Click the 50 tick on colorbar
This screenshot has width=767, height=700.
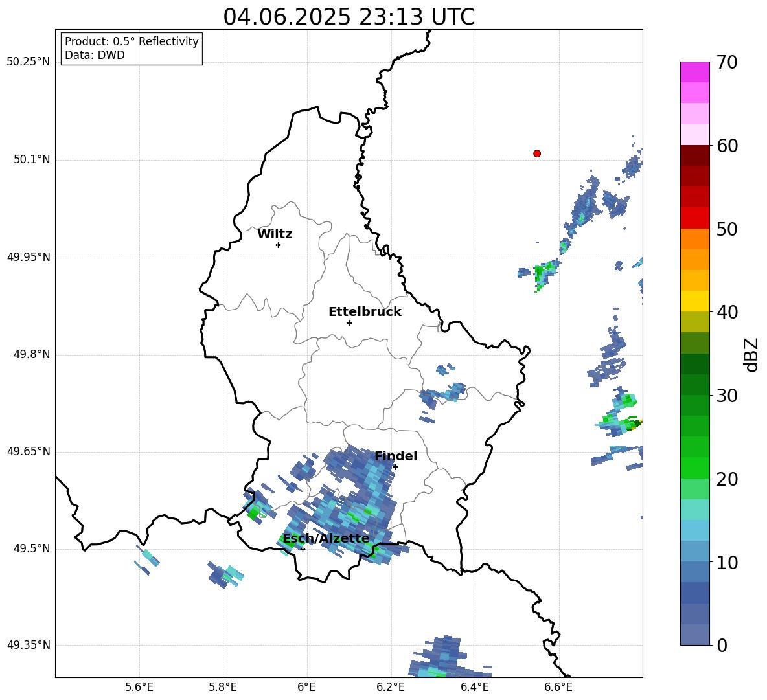tap(727, 229)
